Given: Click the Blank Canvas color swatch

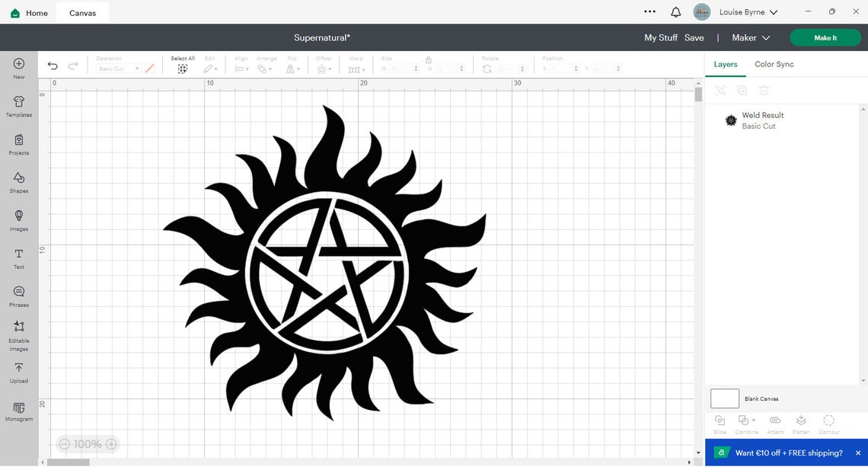Looking at the screenshot, I should click(x=724, y=398).
